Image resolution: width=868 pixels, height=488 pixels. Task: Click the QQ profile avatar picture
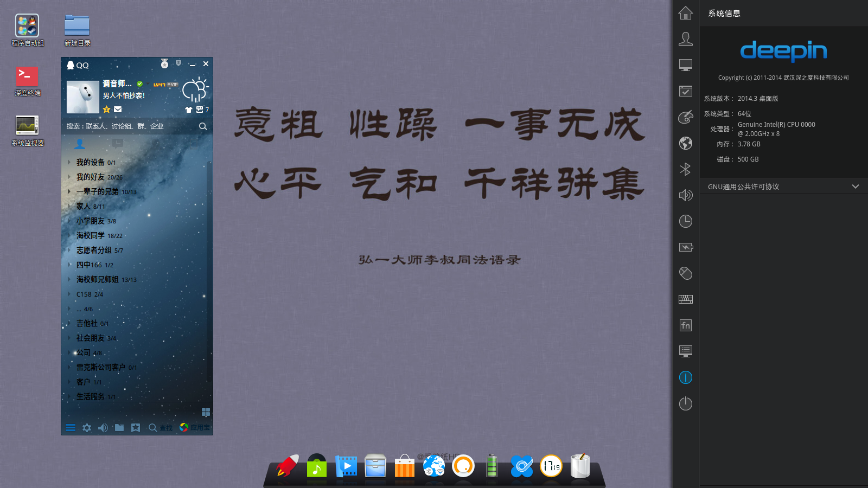pyautogui.click(x=83, y=97)
